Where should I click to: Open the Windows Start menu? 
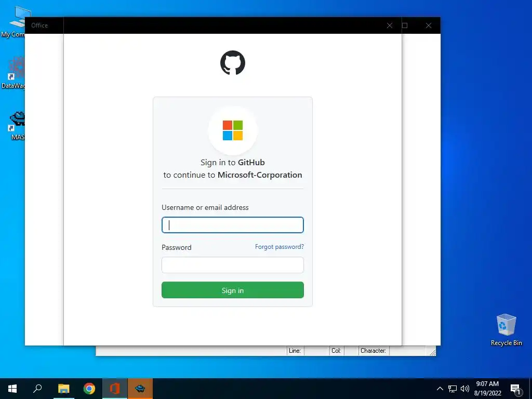pyautogui.click(x=12, y=389)
